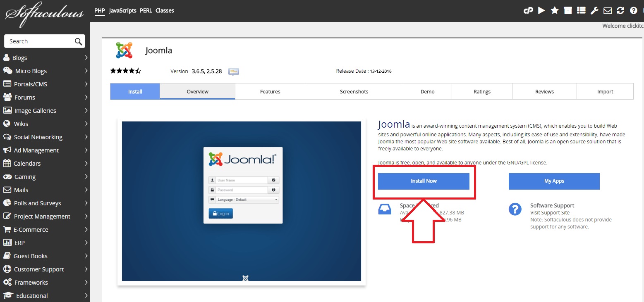Open the GNU/GPL license link
This screenshot has width=644, height=302.
pos(527,163)
